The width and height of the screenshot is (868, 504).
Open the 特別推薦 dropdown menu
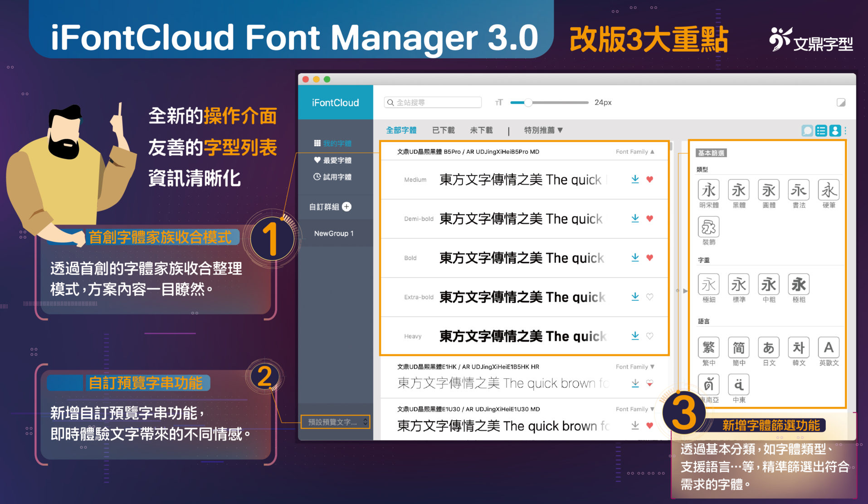click(x=543, y=130)
